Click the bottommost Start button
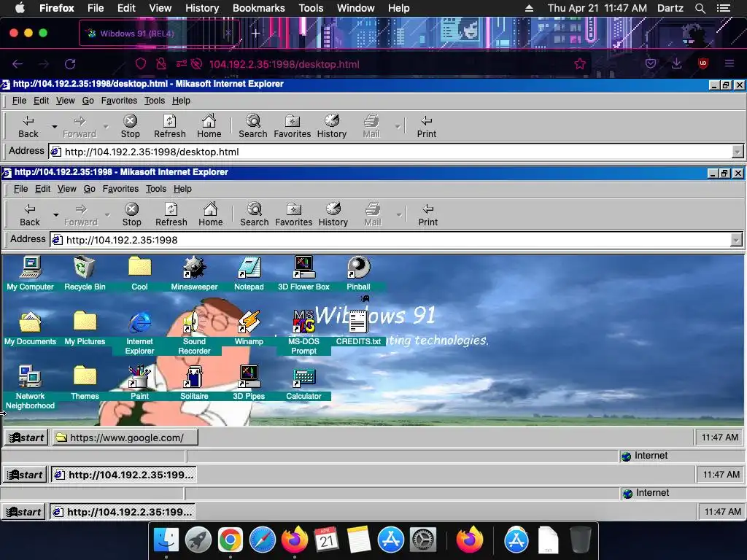The image size is (747, 560). (x=24, y=512)
